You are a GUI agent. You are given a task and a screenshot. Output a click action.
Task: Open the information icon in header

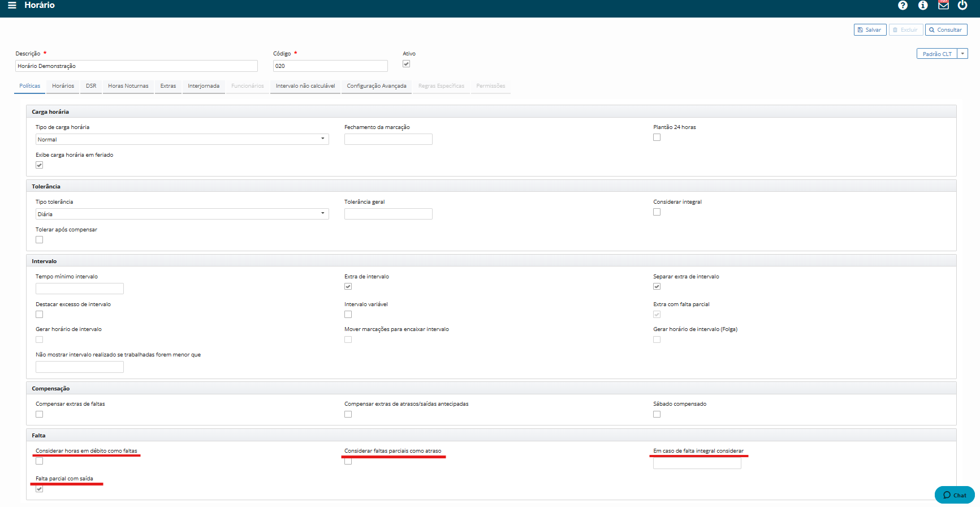pos(923,5)
